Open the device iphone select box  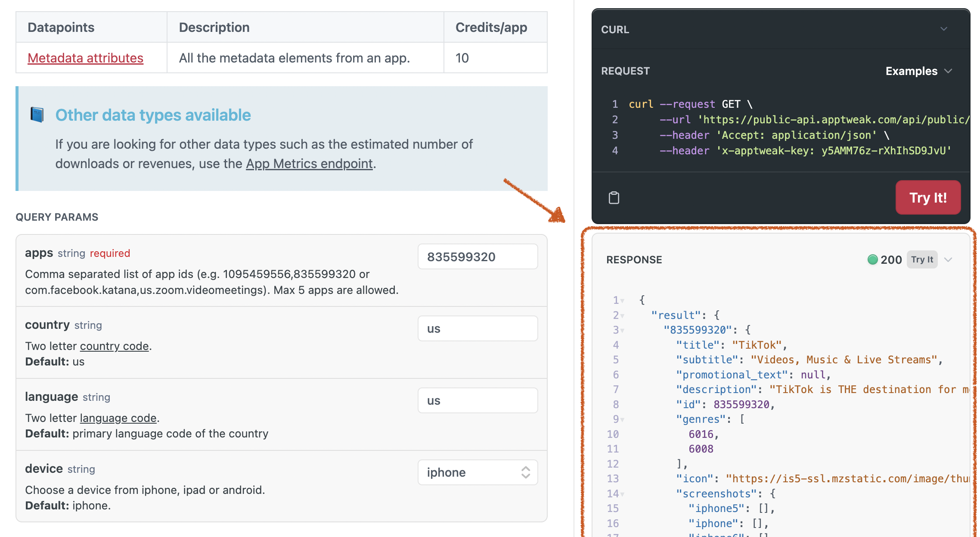(478, 472)
